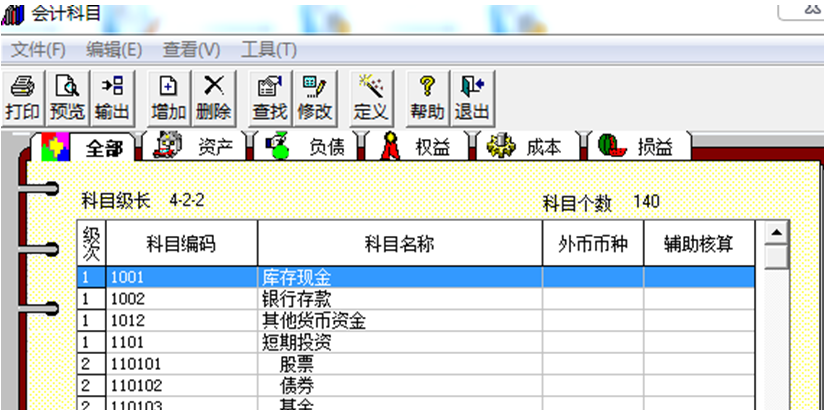Click the 外币币种 column header
The image size is (824, 410).
593,243
